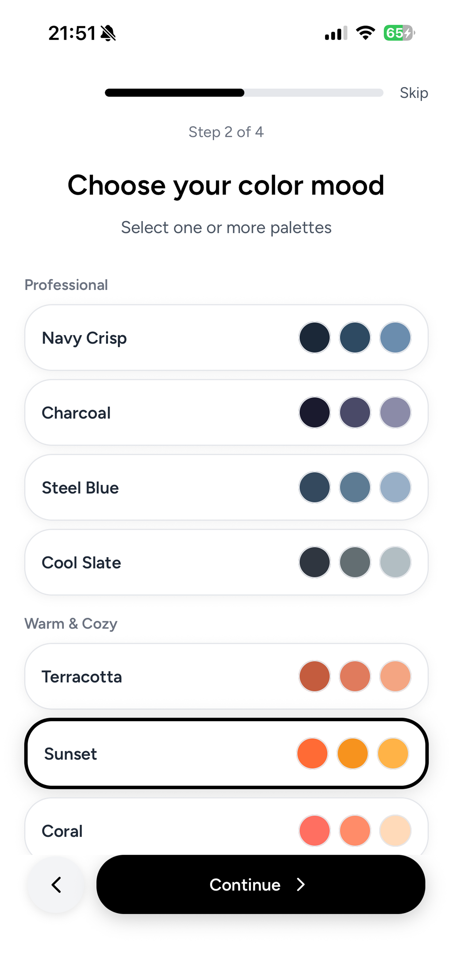Tap the lightest Charcoal color circle
The height and width of the screenshot is (980, 453).
(x=395, y=412)
